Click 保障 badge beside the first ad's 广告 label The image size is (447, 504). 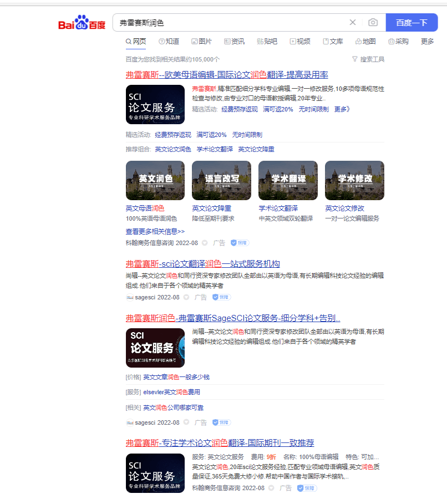click(x=240, y=243)
